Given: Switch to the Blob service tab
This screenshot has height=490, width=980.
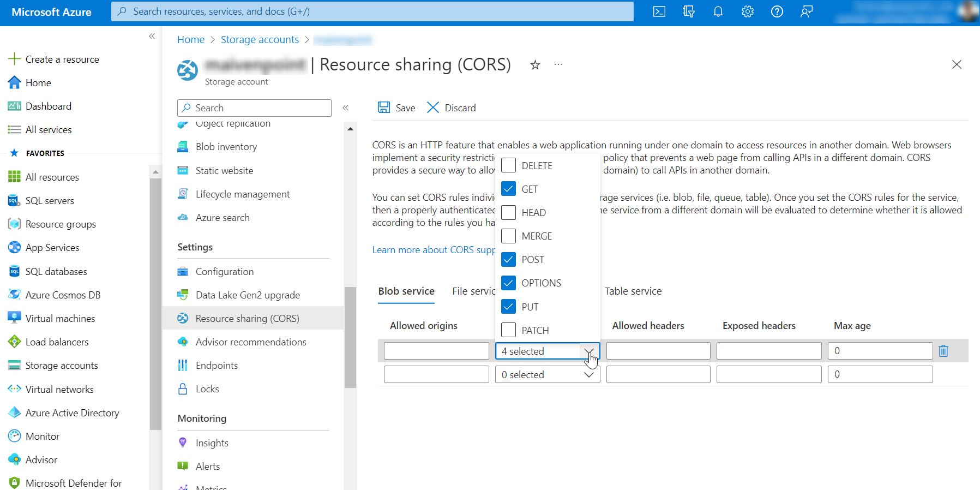Looking at the screenshot, I should [406, 291].
